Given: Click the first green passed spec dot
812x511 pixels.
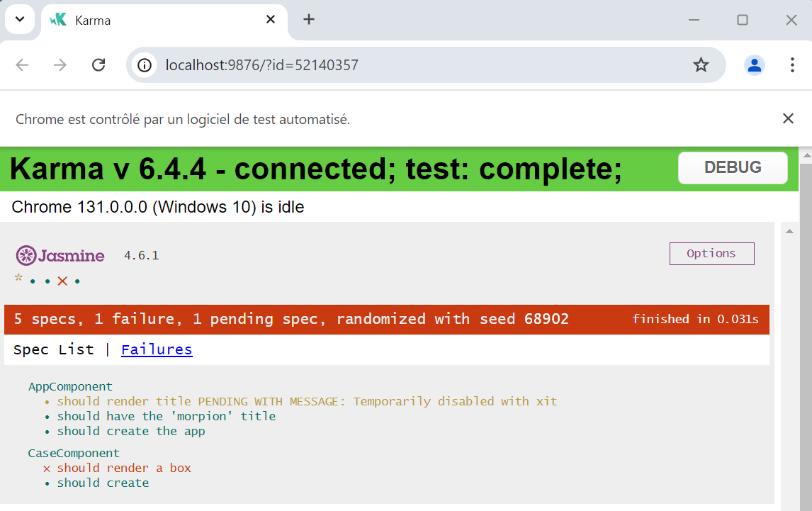Looking at the screenshot, I should [33, 281].
